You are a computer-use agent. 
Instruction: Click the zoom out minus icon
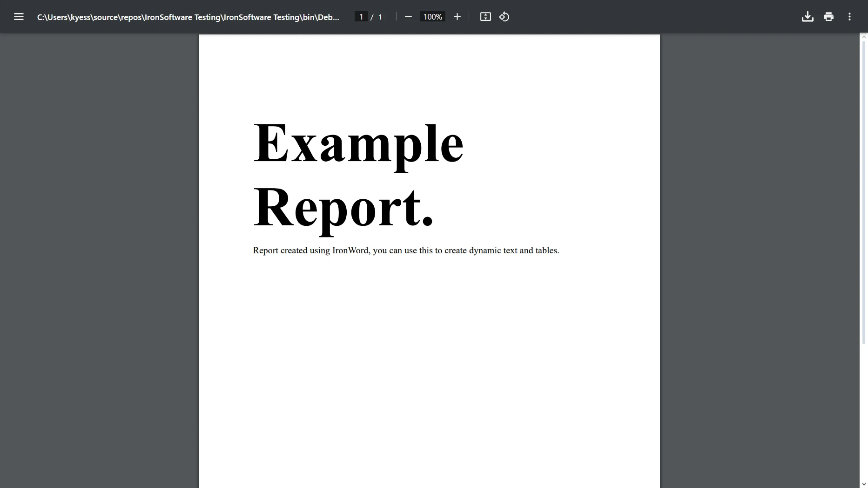point(408,17)
